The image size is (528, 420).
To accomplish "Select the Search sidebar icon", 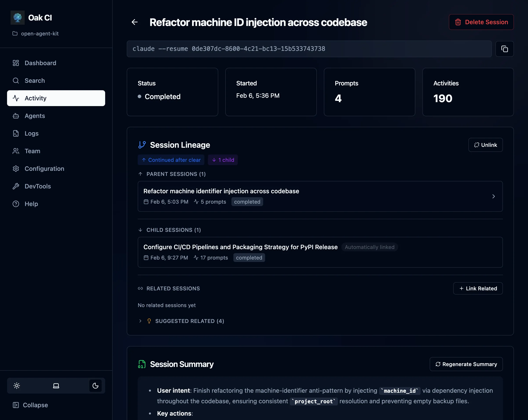I will click(x=35, y=81).
